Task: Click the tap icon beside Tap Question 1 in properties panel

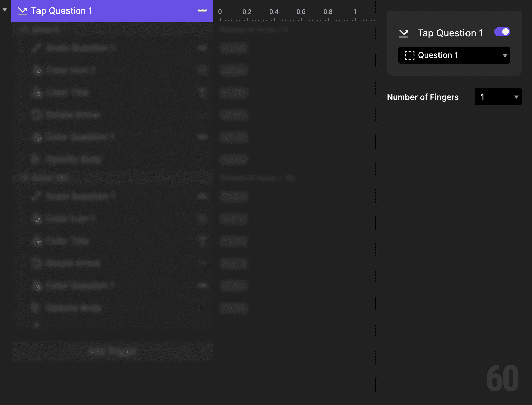Action: click(x=404, y=33)
